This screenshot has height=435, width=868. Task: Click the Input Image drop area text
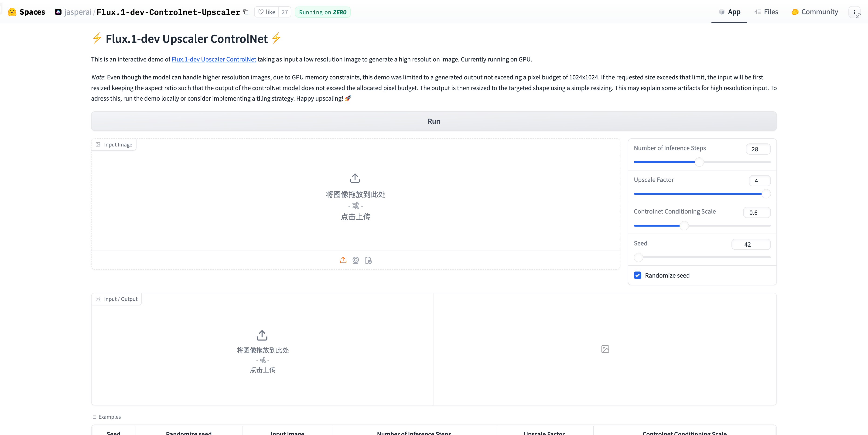[x=355, y=205]
